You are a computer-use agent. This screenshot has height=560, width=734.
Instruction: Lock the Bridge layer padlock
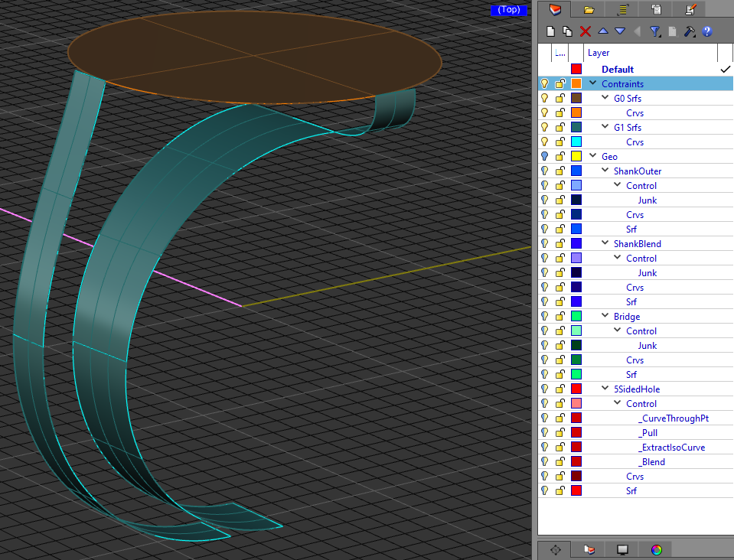[x=559, y=316]
